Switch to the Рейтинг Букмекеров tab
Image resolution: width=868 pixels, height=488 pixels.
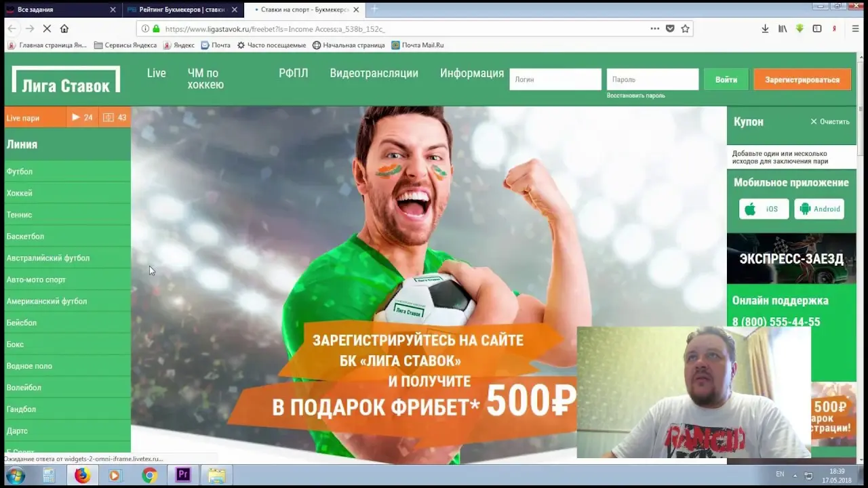182,9
